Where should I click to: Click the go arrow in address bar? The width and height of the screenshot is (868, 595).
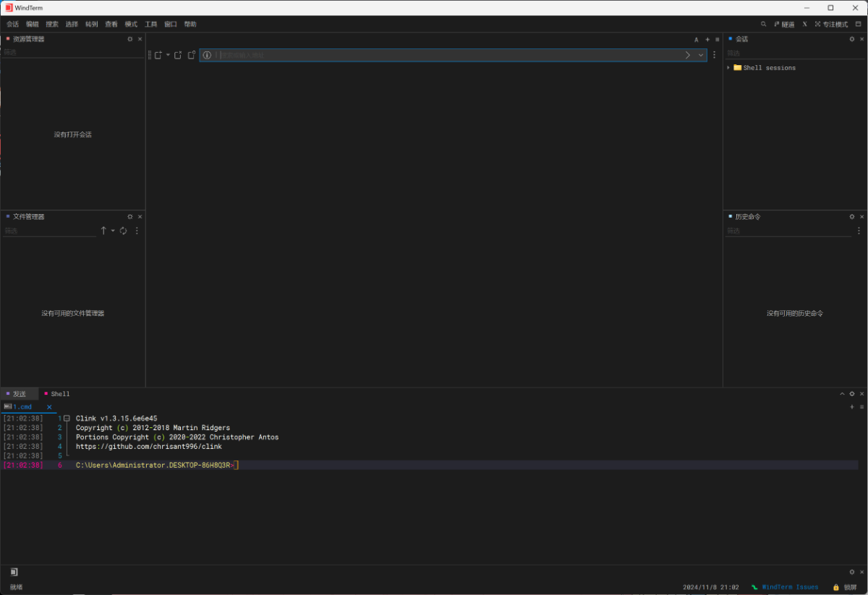point(688,55)
